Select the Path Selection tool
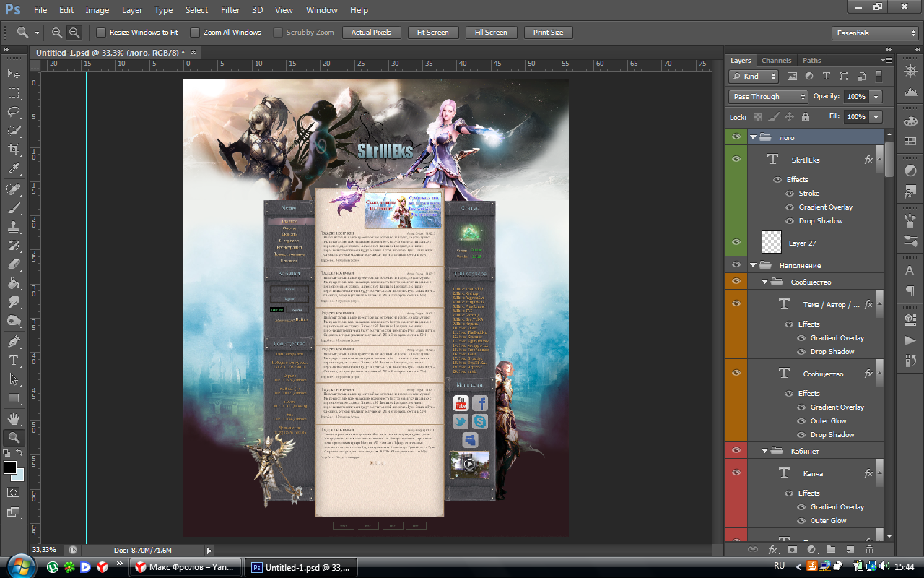The image size is (924, 578). point(14,379)
